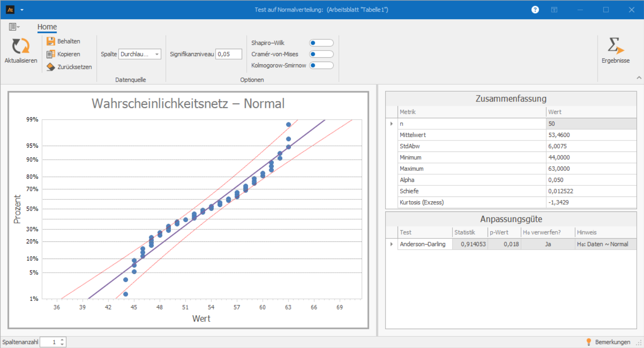
Task: Open the quick access dropdown arrow in the title bar
Action: pyautogui.click(x=22, y=10)
